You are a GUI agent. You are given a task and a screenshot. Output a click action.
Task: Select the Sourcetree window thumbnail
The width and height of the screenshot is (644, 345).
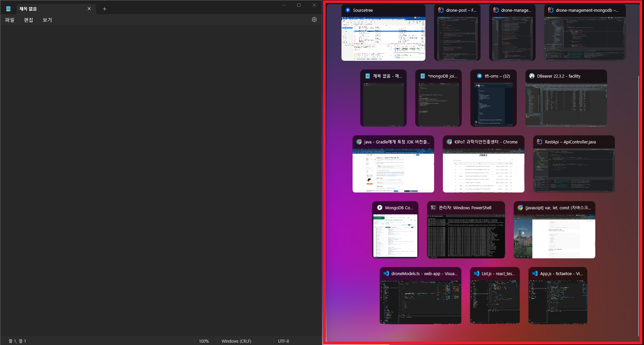click(383, 33)
